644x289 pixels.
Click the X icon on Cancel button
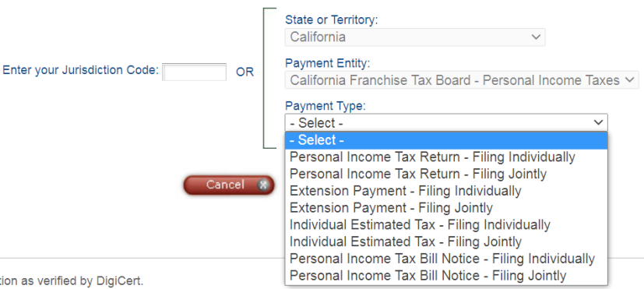(263, 185)
